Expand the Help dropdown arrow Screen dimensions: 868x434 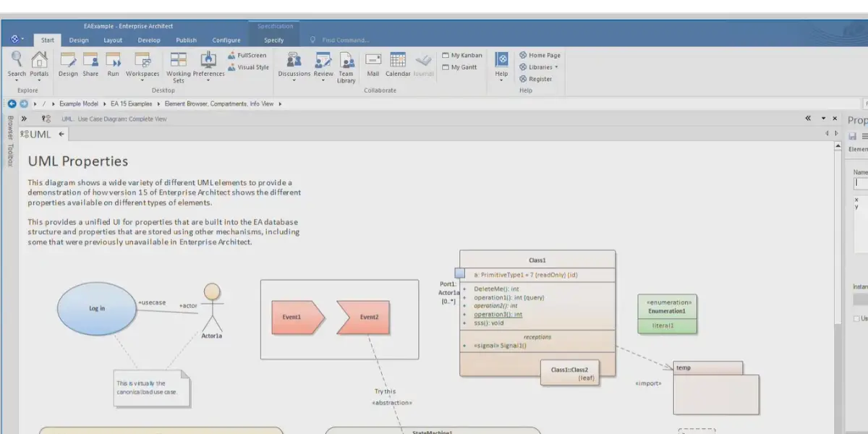(x=501, y=80)
